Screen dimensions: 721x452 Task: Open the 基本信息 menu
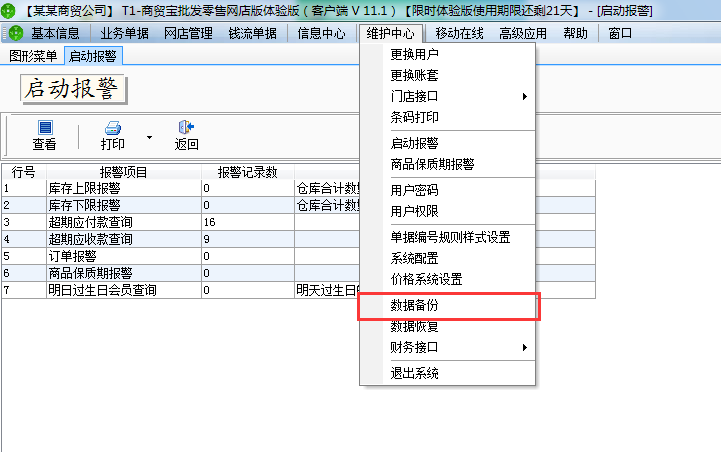55,33
